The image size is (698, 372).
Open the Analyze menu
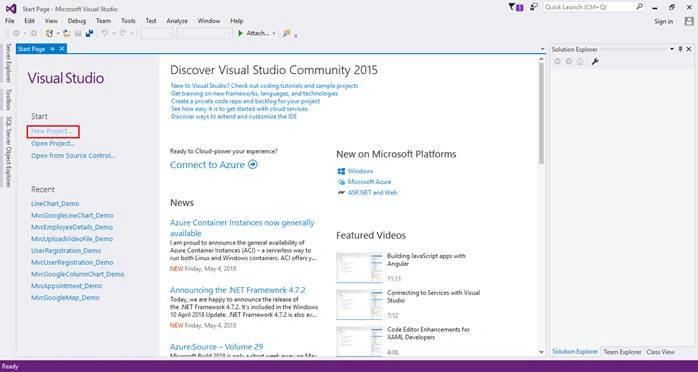(x=177, y=21)
